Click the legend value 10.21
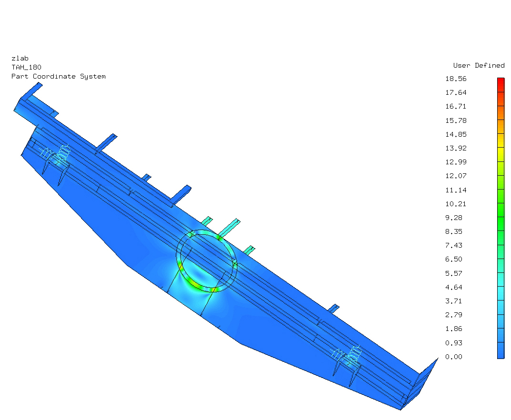 (x=456, y=204)
